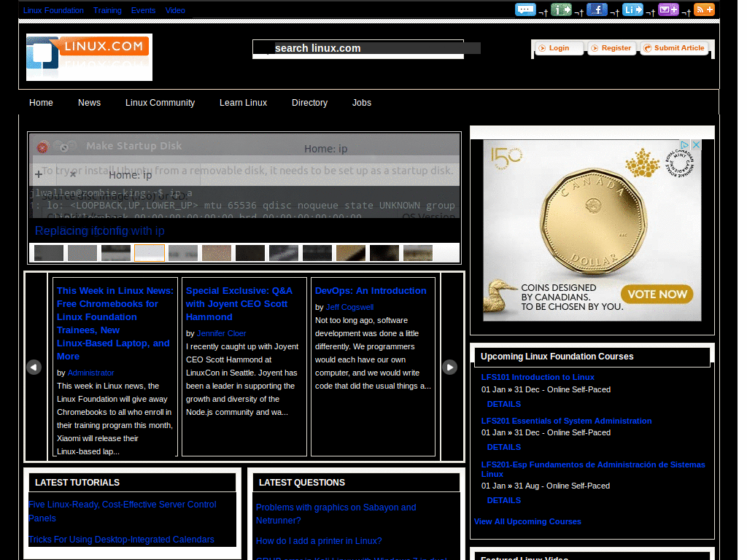Close the Canada coin advertisement
Image resolution: width=747 pixels, height=560 pixels.
696,145
